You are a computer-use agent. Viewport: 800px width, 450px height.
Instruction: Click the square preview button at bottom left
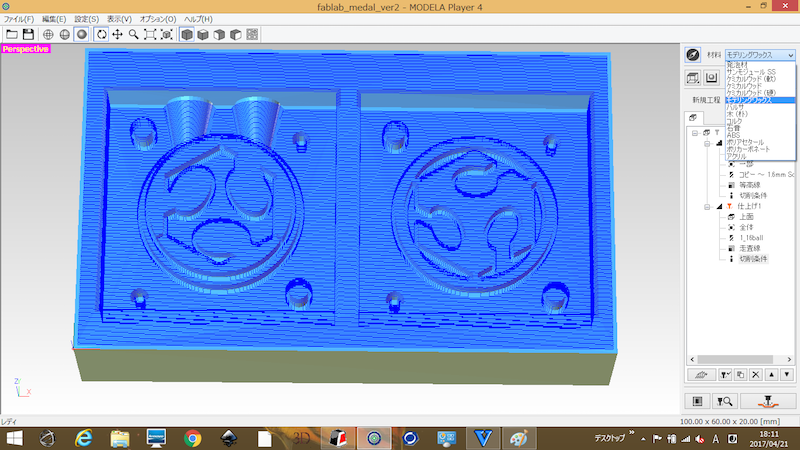tap(697, 401)
